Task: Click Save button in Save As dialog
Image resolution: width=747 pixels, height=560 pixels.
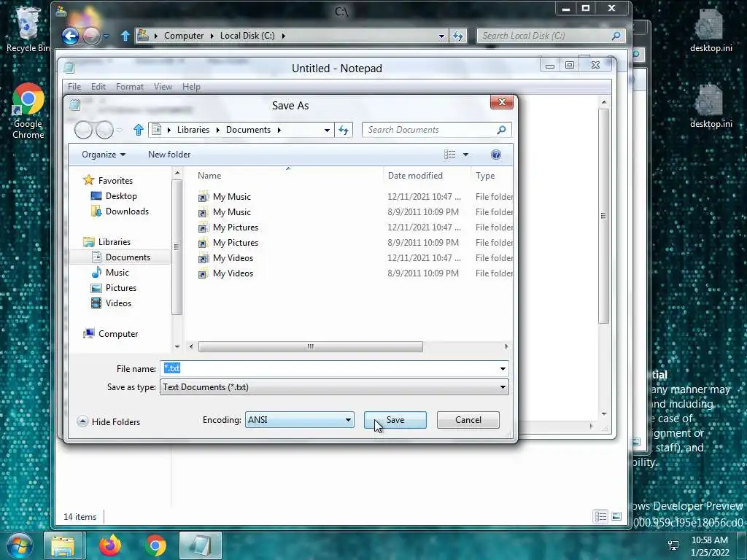Action: click(395, 420)
